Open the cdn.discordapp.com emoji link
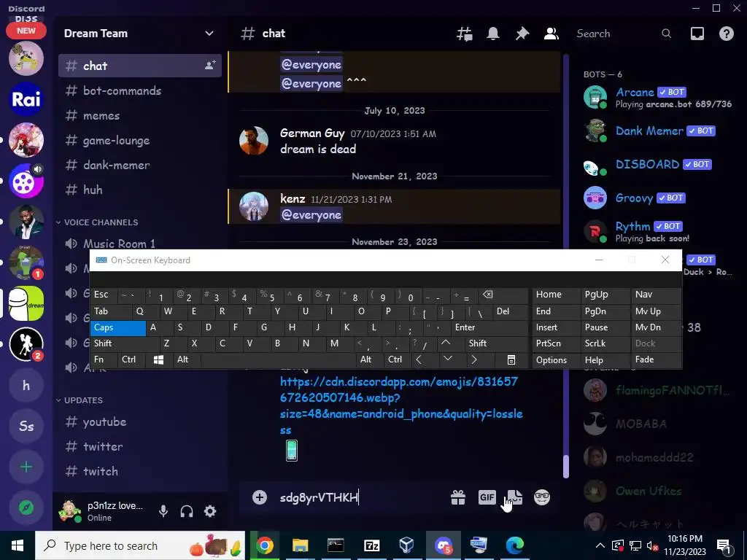The height and width of the screenshot is (560, 747). (x=401, y=405)
